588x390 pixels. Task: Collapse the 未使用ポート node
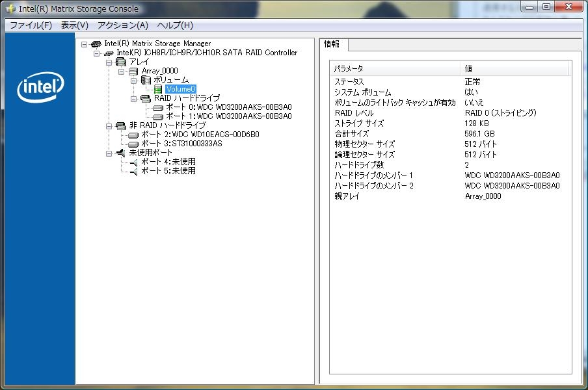(109, 153)
